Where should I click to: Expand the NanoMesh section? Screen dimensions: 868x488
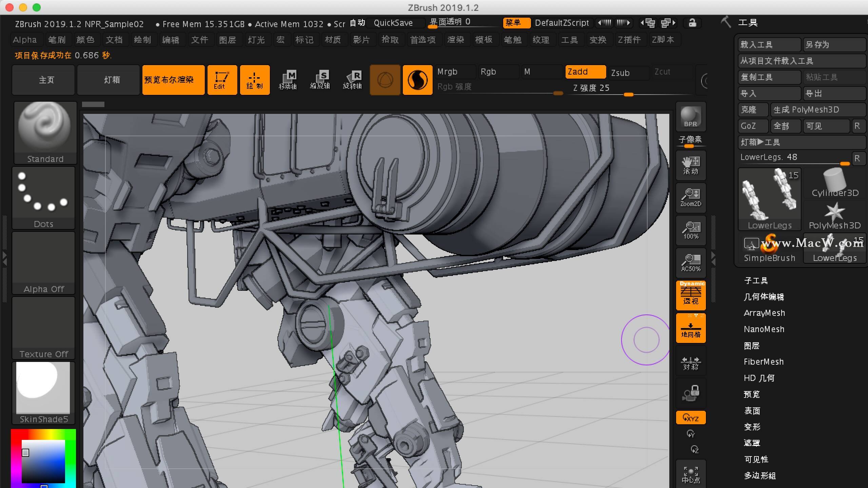[764, 329]
